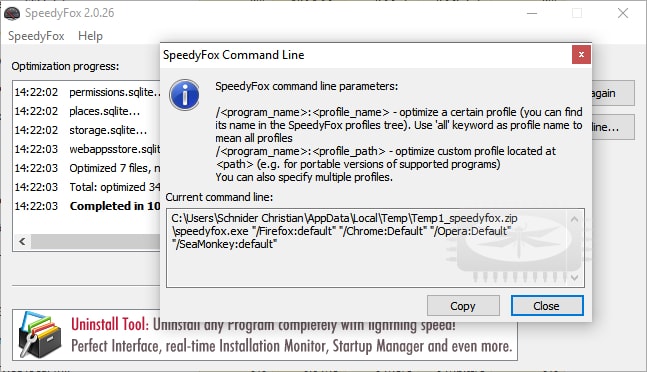Screen dimensions: 647x372
Task: Close the Command Line dialog with the red X
Action: (x=581, y=54)
